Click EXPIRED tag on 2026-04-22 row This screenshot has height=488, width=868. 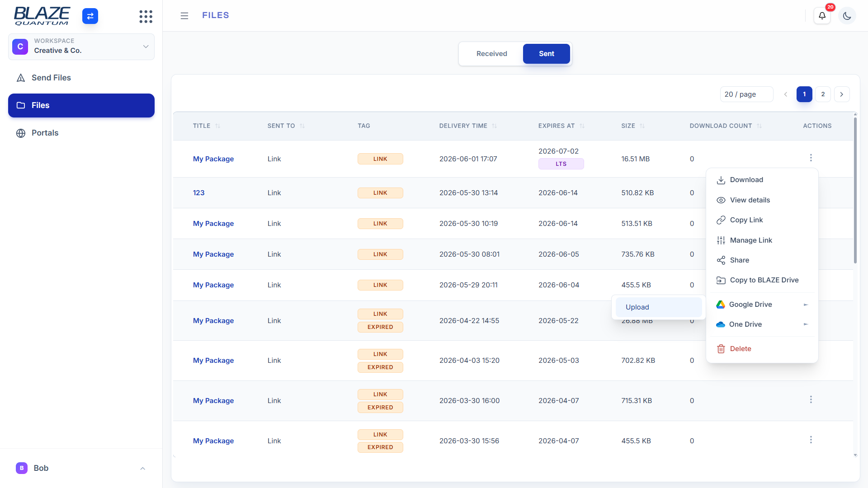pyautogui.click(x=380, y=327)
